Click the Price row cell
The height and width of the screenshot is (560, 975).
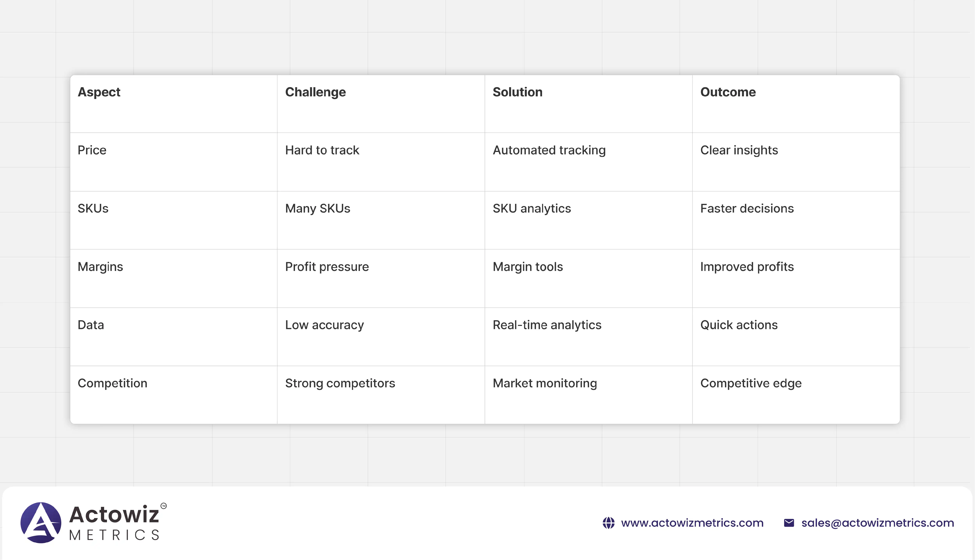92,150
